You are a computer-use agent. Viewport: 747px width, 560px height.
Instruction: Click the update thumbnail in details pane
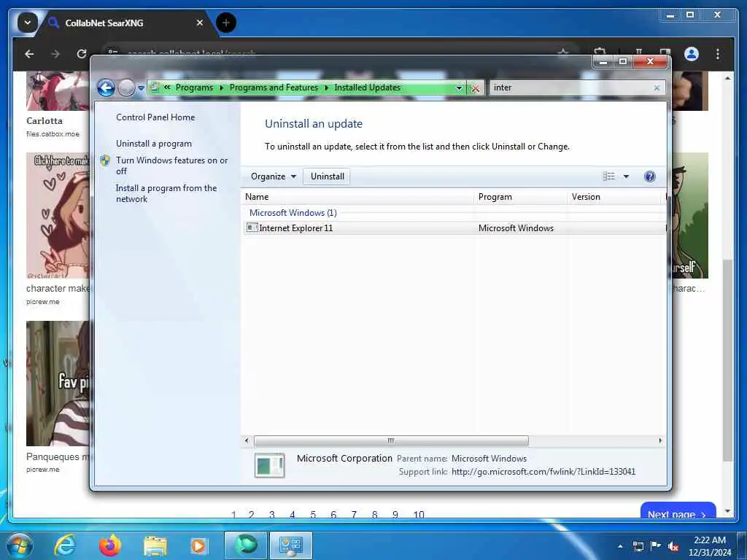(x=270, y=465)
